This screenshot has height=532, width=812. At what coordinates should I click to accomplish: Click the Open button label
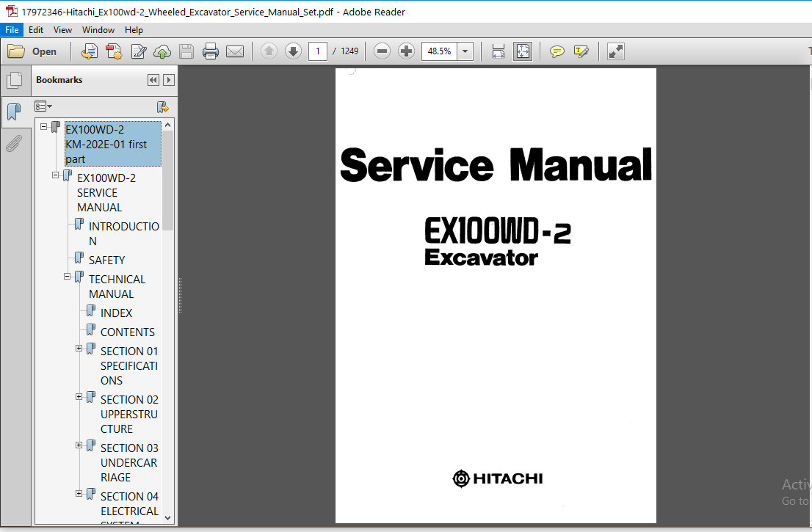point(44,51)
